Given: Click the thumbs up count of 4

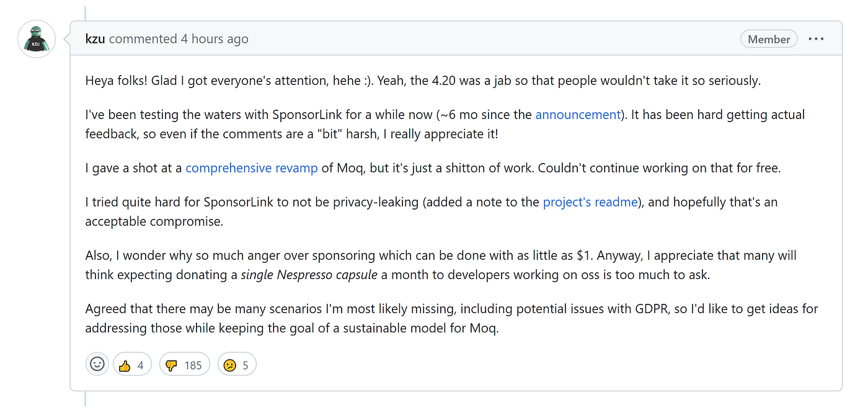Looking at the screenshot, I should pyautogui.click(x=141, y=365).
